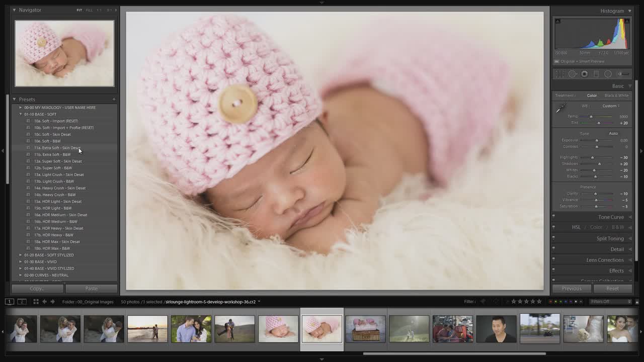The height and width of the screenshot is (362, 644).
Task: Toggle Detail panel on/off switch
Action: (x=553, y=248)
